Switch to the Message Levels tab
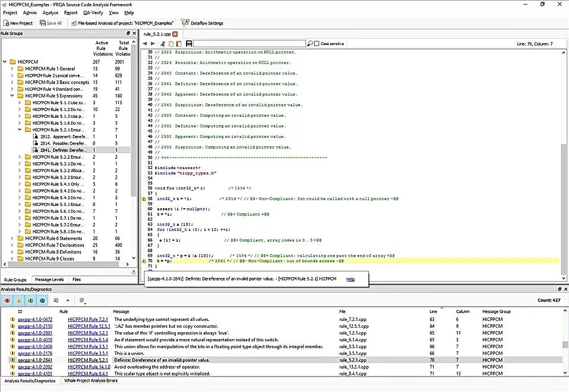This screenshot has width=569, height=392. (50, 279)
